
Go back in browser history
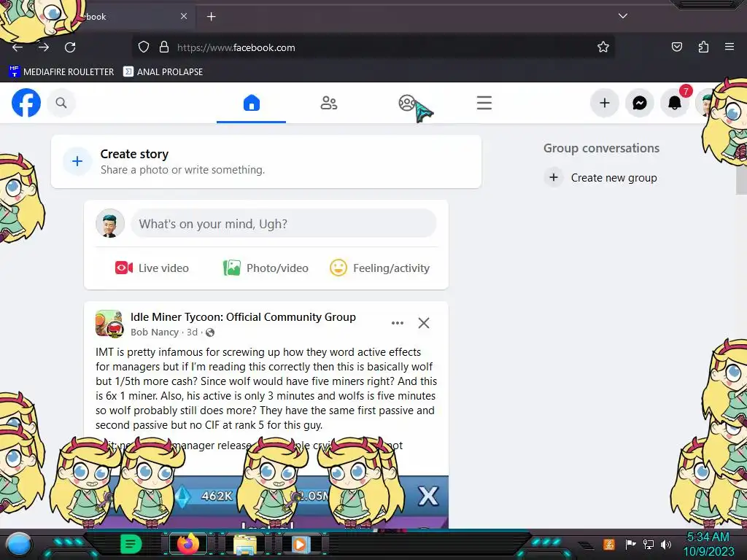point(18,47)
